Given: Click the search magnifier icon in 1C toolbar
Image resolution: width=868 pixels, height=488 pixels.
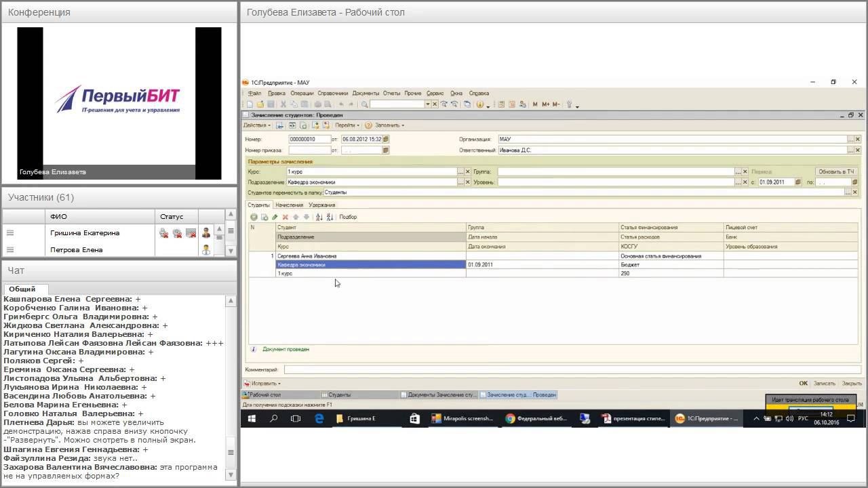Looking at the screenshot, I should click(x=364, y=104).
